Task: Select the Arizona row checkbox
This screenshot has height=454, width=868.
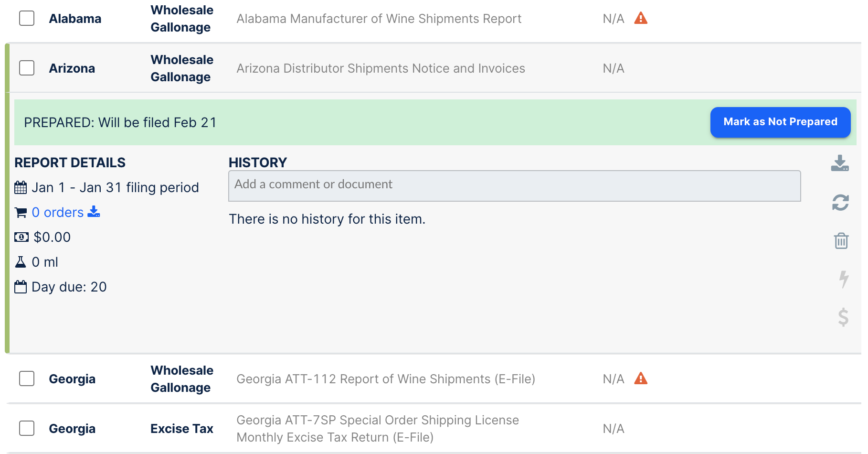Action: (x=27, y=68)
